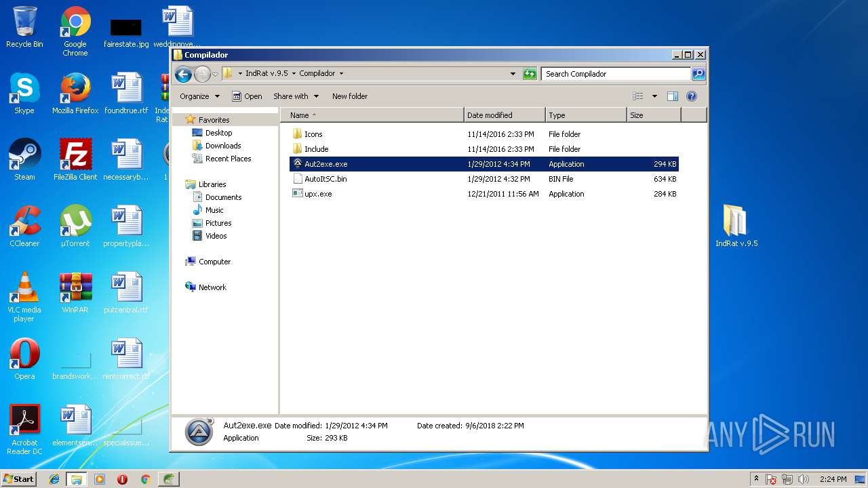This screenshot has width=868, height=488.
Task: Open Desktop in the navigation pane
Action: coord(218,133)
